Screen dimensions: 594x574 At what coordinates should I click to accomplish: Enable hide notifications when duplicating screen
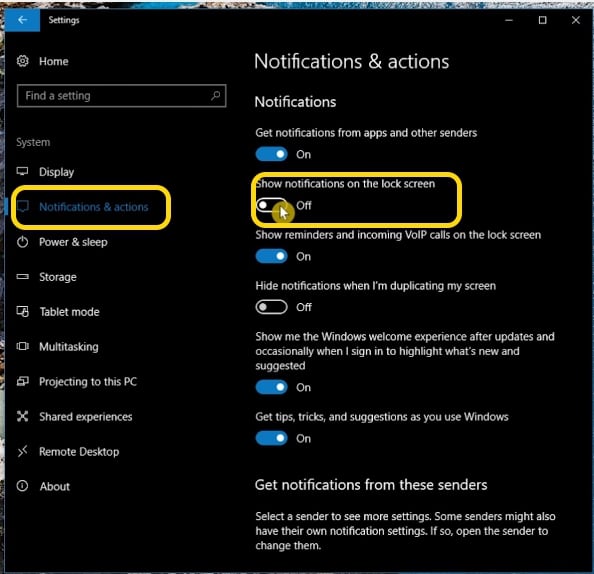tap(272, 307)
